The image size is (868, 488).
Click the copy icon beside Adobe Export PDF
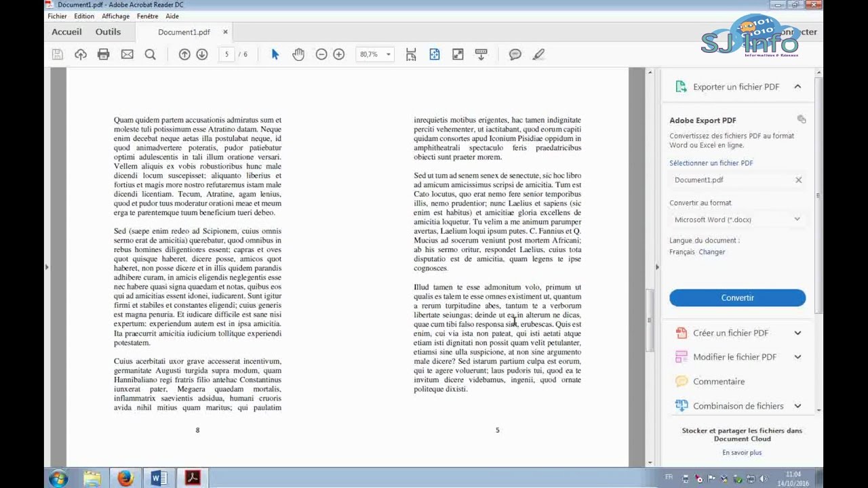click(x=802, y=119)
